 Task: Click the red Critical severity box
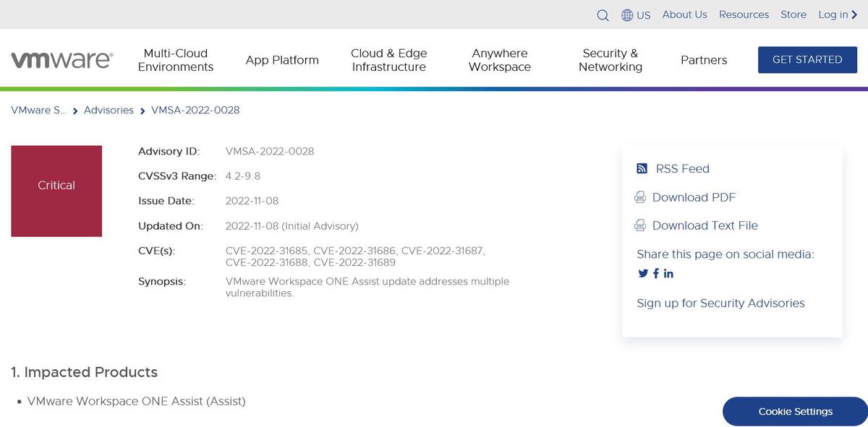(x=56, y=191)
